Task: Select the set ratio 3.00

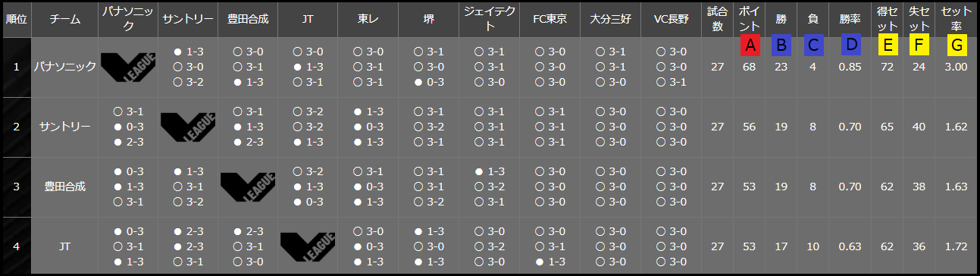Action: click(x=957, y=67)
